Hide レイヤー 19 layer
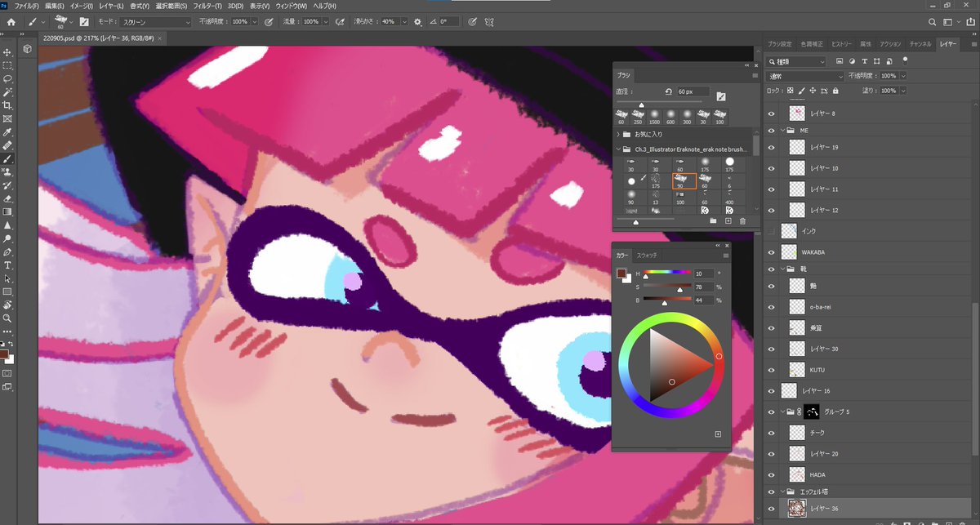 coord(772,147)
